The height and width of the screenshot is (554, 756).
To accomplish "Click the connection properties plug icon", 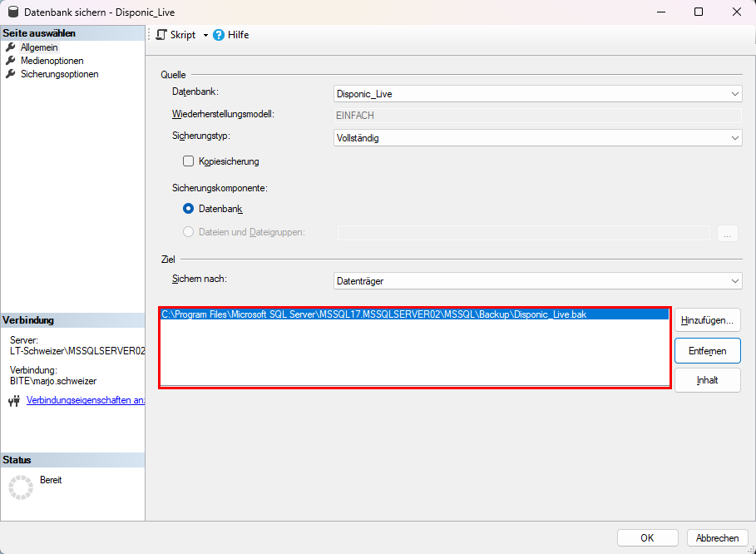I will pos(14,401).
